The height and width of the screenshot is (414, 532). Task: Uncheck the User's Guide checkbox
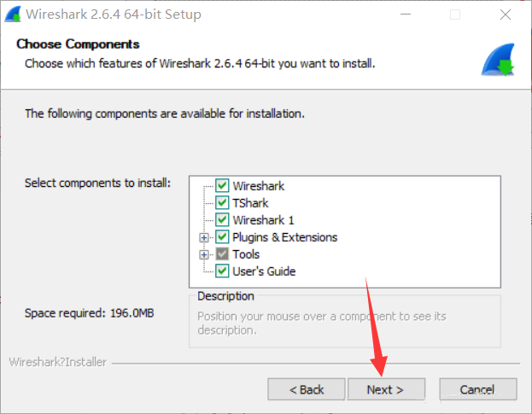click(x=222, y=271)
